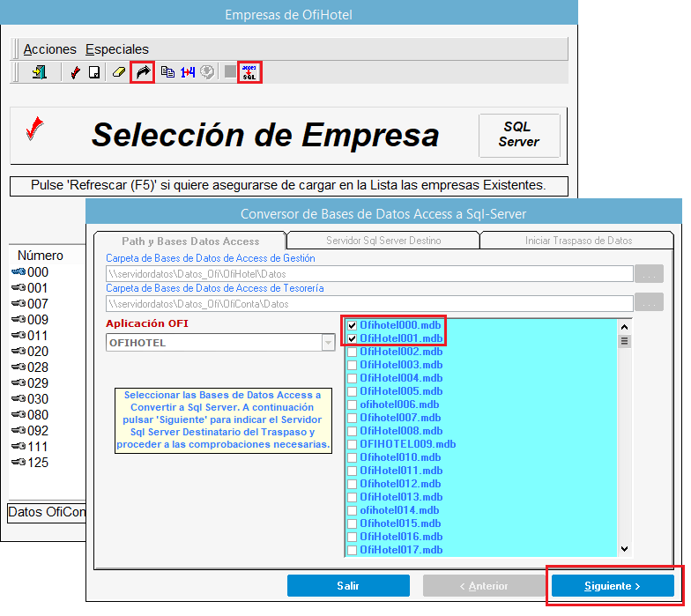
Task: Click the blue 1-to-4 renumber icon
Action: [188, 72]
